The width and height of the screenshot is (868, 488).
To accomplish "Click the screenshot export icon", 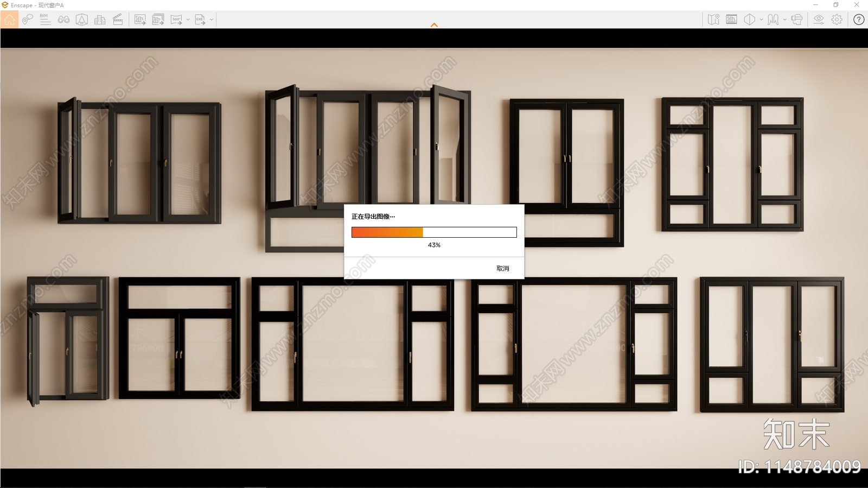I will coord(140,20).
